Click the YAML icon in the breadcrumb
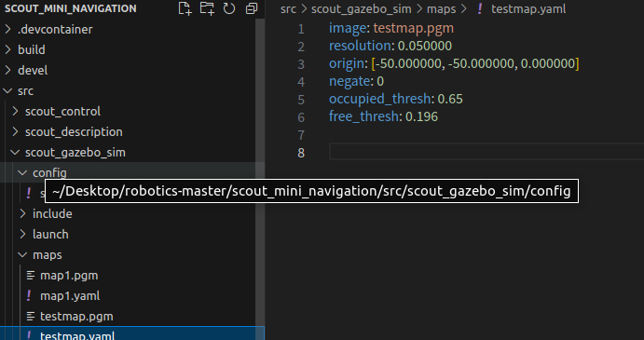Screen dimensions: 644x340 479,8
